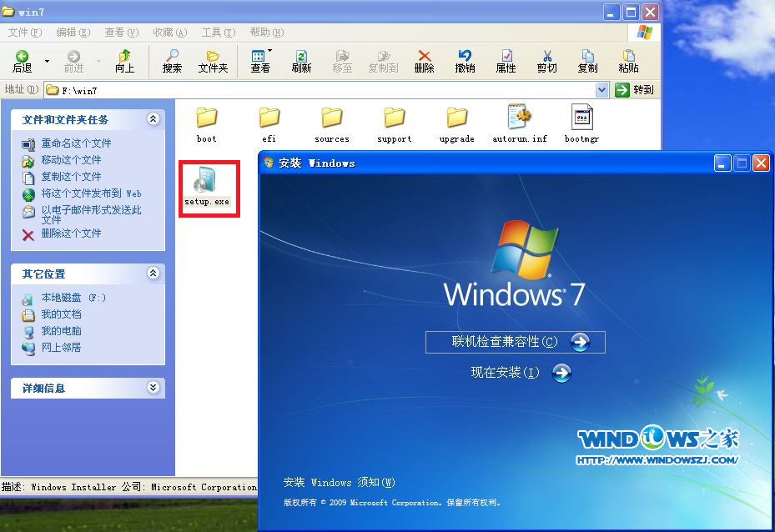The width and height of the screenshot is (775, 532).
Task: Open the address bar dropdown arrow
Action: pos(601,90)
